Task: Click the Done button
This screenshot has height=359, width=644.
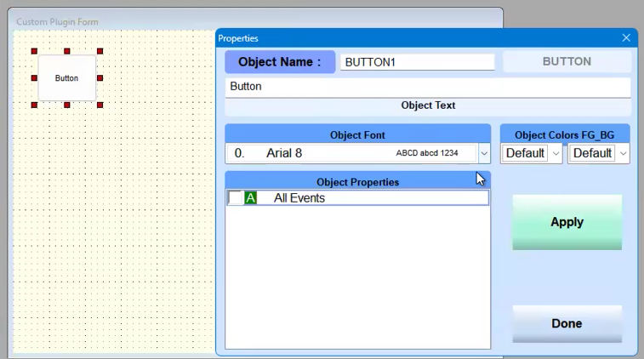Action: [567, 323]
